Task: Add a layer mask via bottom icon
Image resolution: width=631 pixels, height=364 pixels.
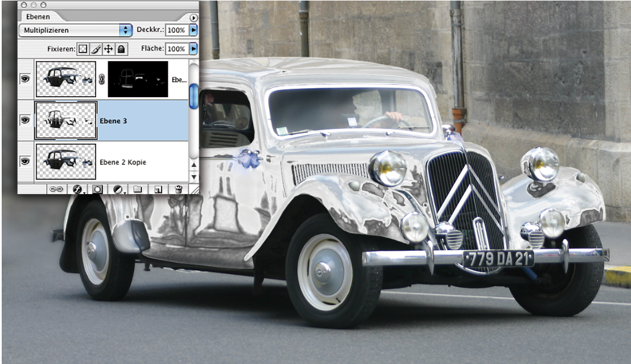Action: 97,189
